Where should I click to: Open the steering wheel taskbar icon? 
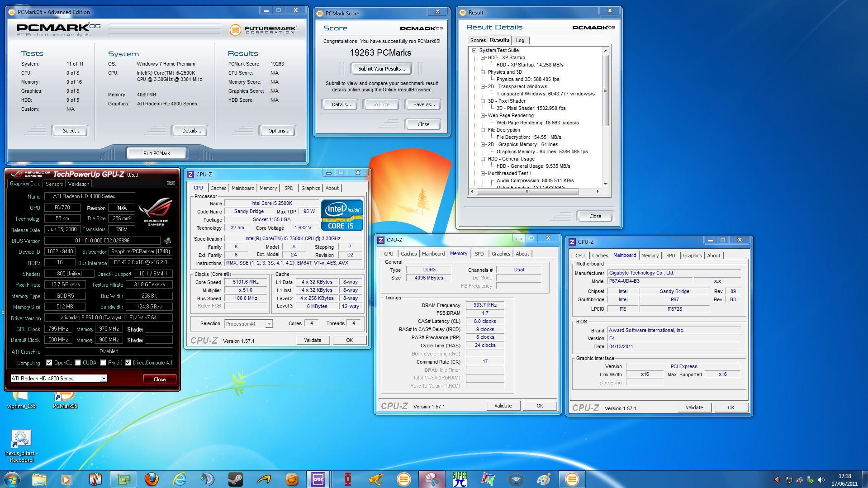coord(516,479)
